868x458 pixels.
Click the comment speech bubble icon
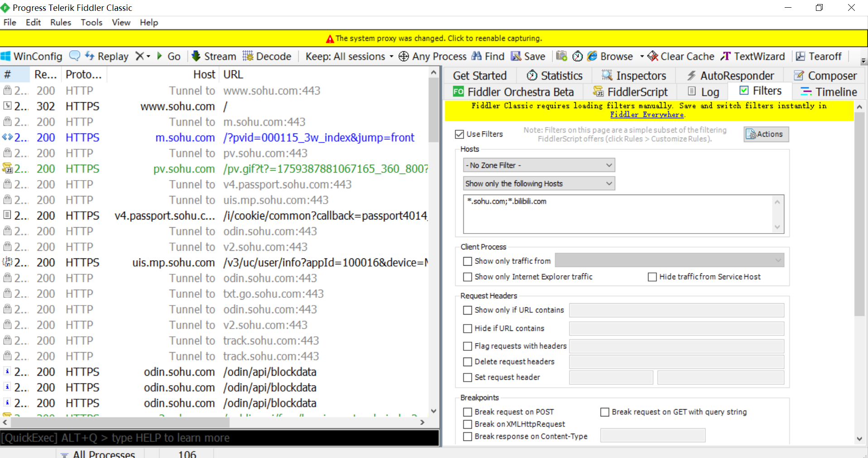(74, 56)
